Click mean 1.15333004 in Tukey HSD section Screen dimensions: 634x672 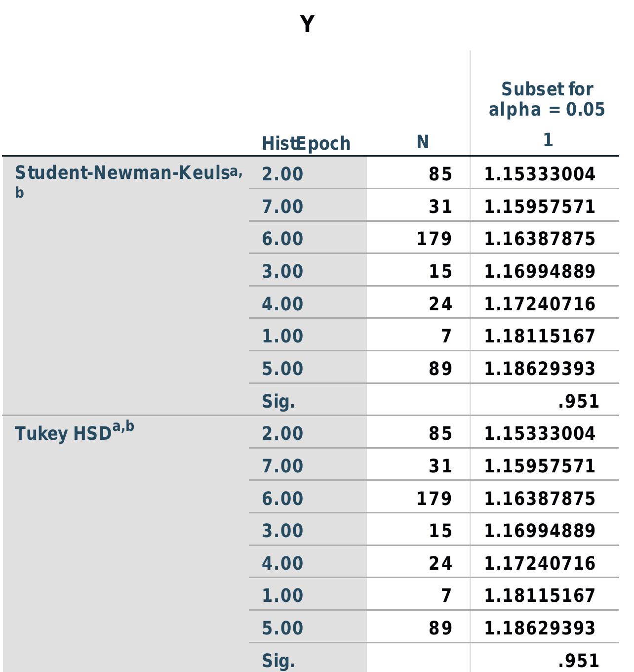tap(540, 433)
